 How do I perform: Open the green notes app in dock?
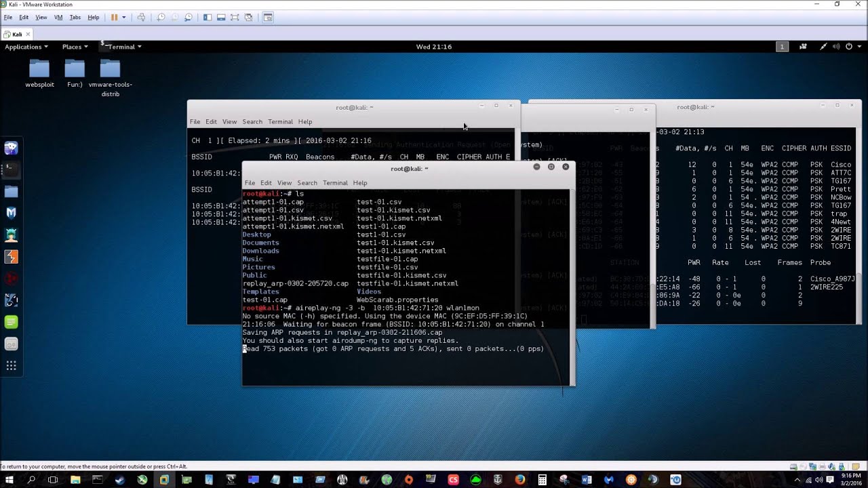(12, 323)
